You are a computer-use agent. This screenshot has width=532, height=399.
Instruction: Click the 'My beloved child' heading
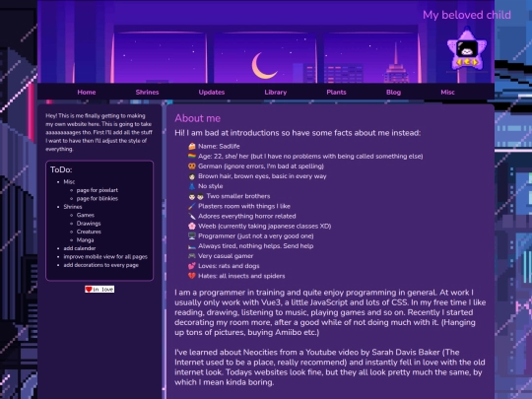467,15
